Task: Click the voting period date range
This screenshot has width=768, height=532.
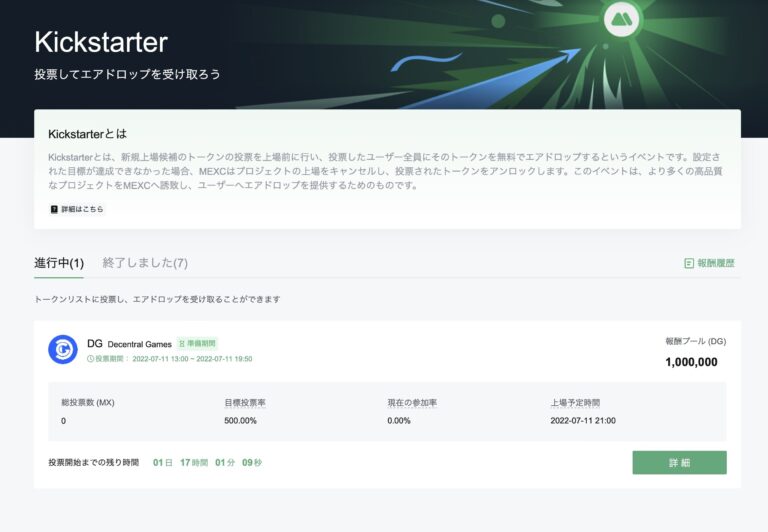Action: (192, 359)
